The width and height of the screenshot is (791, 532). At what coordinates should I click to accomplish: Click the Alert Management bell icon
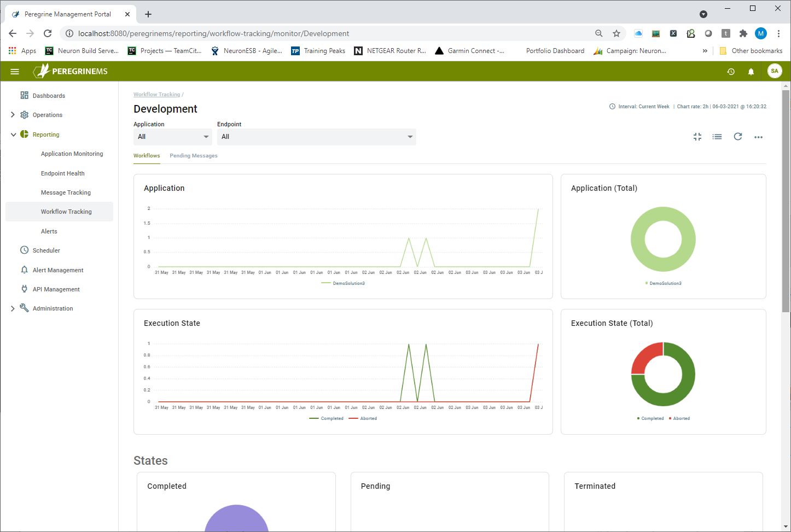24,270
